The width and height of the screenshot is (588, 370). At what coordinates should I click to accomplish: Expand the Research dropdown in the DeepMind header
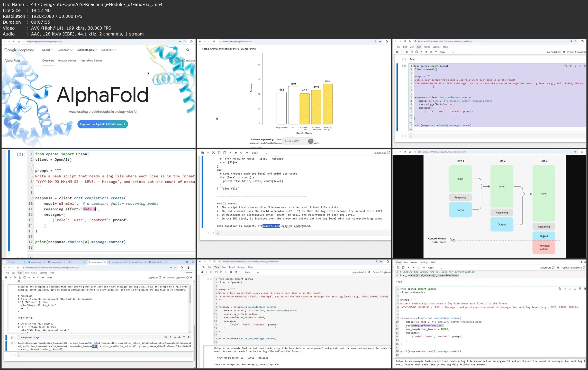(x=65, y=50)
